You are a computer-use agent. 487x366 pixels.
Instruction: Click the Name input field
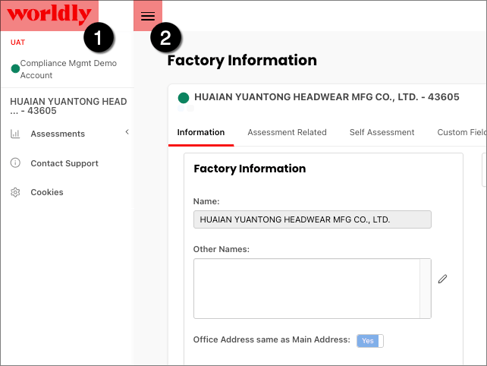(x=312, y=219)
